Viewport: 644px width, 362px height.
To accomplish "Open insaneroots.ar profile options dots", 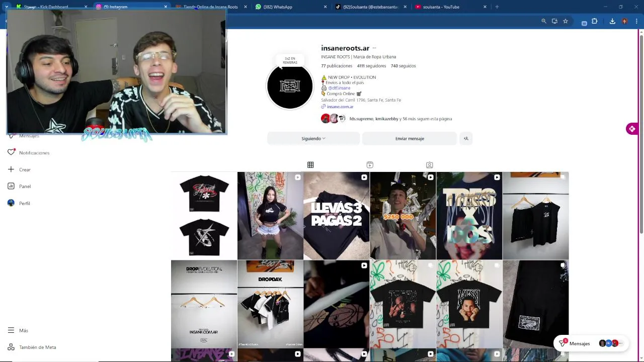I will click(x=374, y=48).
